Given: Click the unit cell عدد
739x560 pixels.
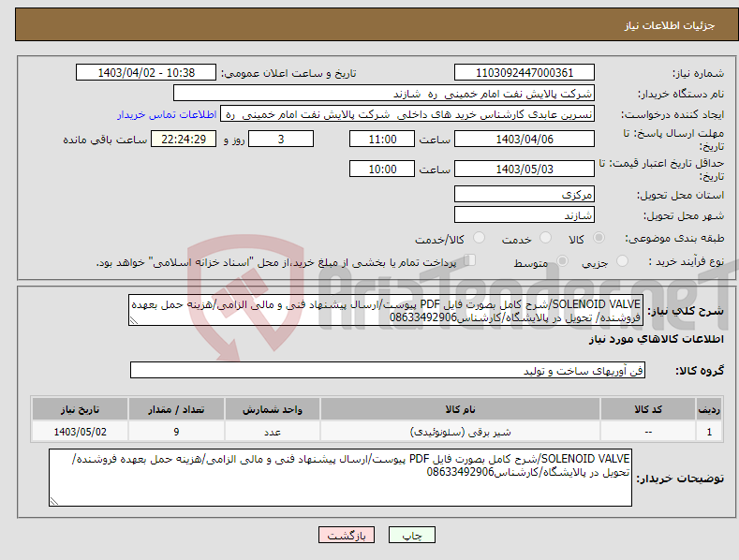Looking at the screenshot, I should point(273,432).
